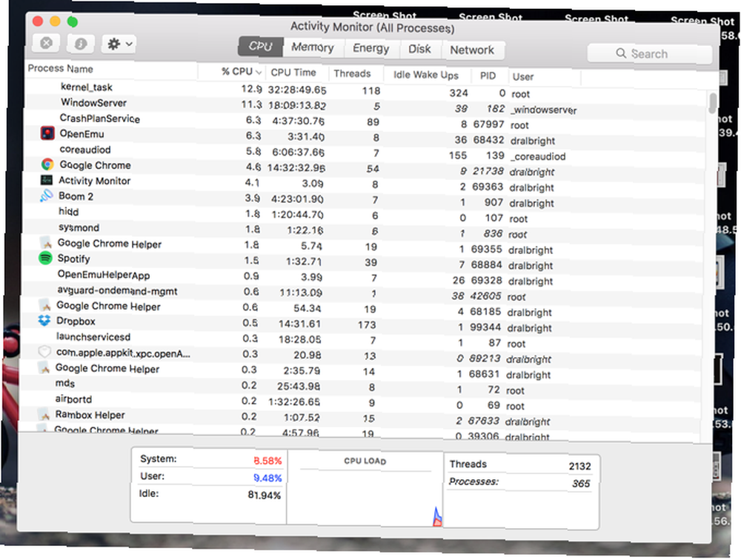
Task: Click the search magnifier icon
Action: (621, 53)
